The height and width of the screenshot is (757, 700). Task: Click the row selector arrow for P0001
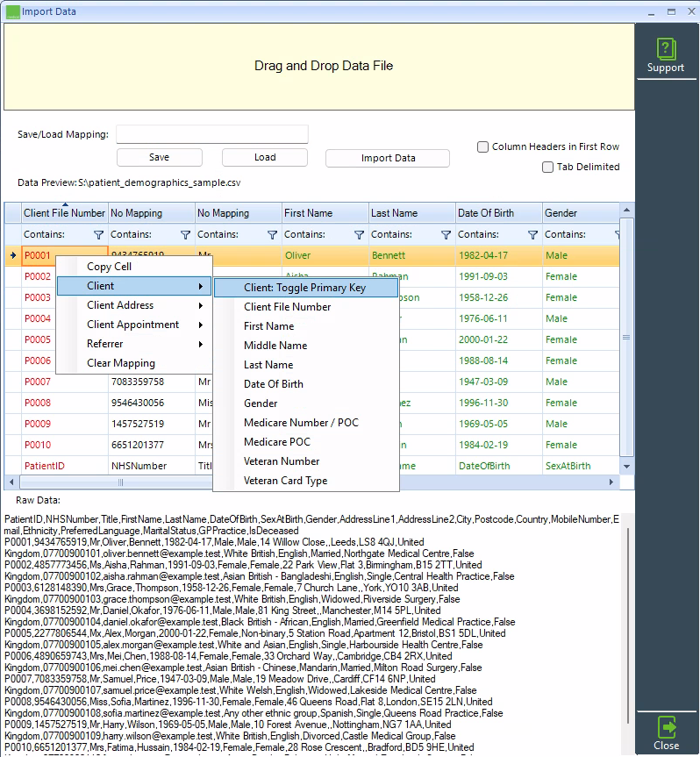tap(13, 255)
